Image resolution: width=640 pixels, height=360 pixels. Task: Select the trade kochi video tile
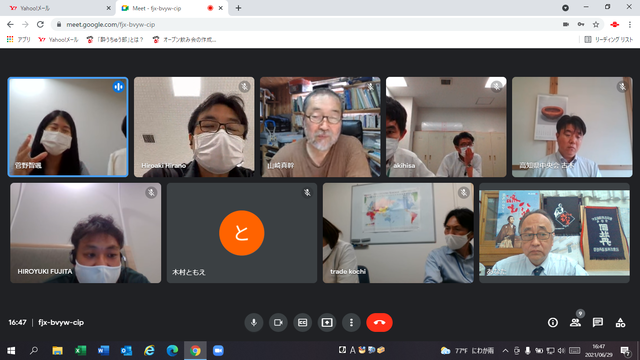[x=398, y=233]
